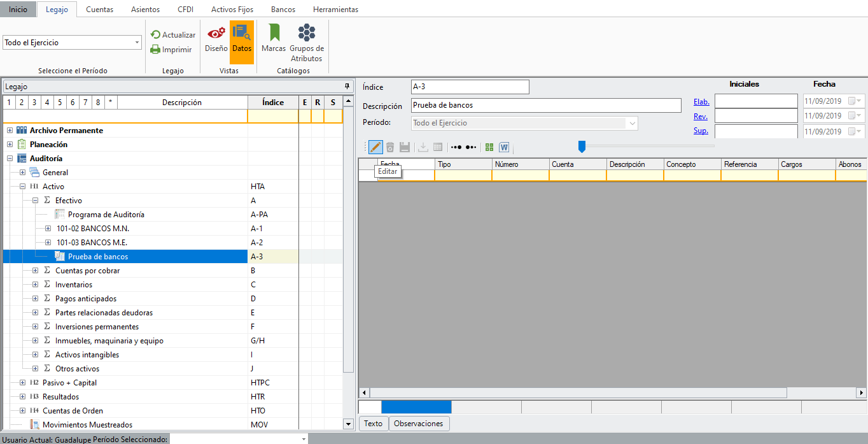
Task: Switch to the Observaciones tab
Action: pos(418,424)
